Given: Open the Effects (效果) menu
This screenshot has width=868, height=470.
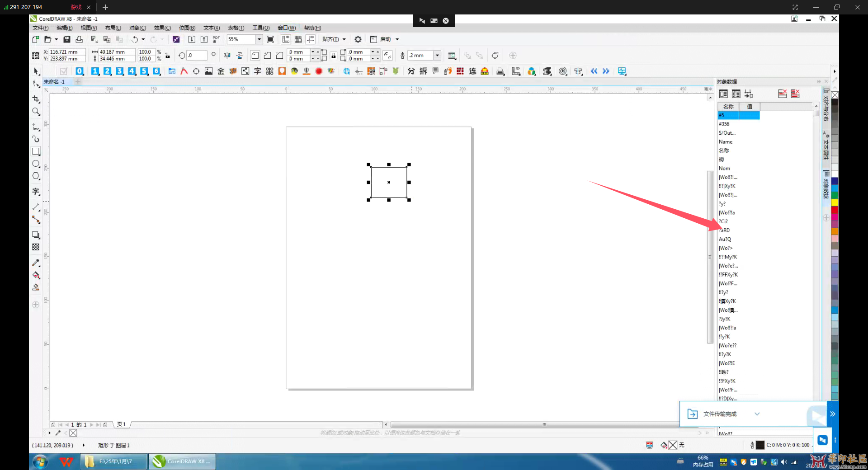Looking at the screenshot, I should [162, 28].
